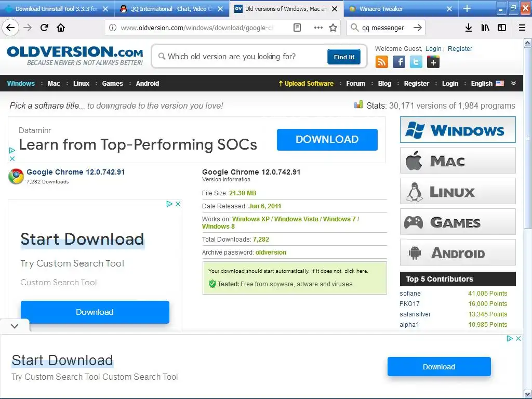Screen dimensions: 532x399
Task: Close the Dataminr ad with X
Action: pos(12,158)
